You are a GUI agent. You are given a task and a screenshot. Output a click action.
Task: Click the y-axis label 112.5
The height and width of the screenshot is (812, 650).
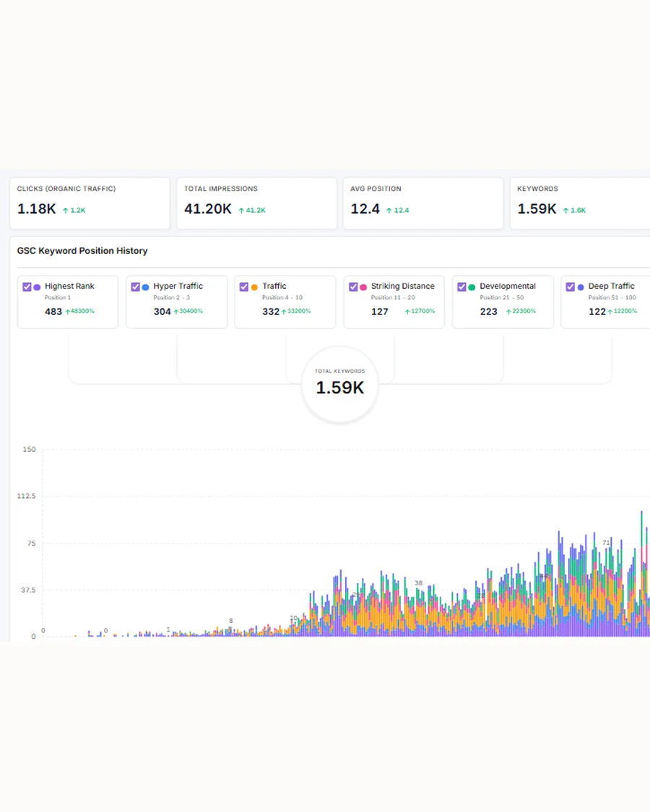tap(27, 496)
